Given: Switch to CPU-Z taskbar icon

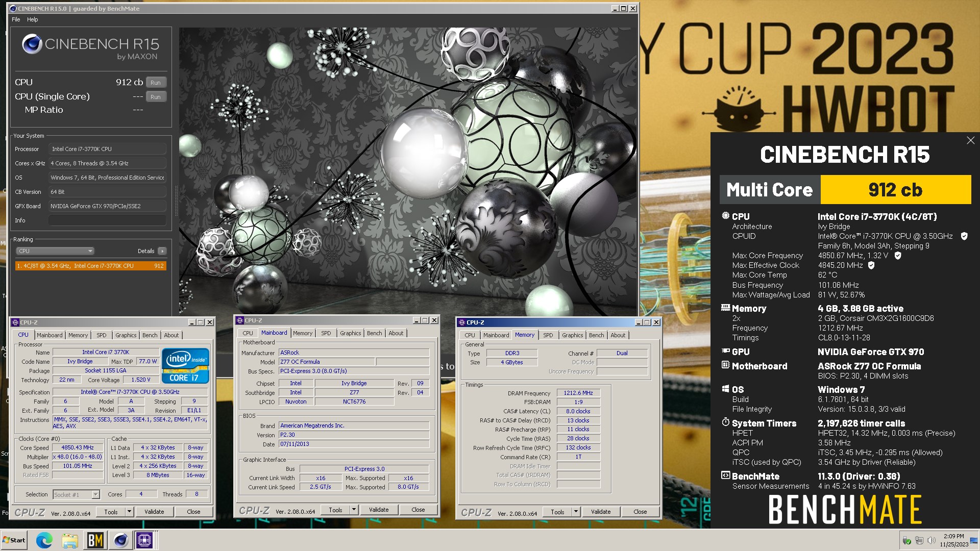Looking at the screenshot, I should coord(145,540).
